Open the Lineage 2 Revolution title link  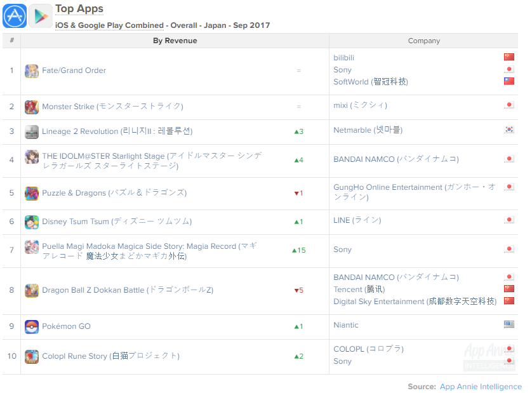point(117,131)
